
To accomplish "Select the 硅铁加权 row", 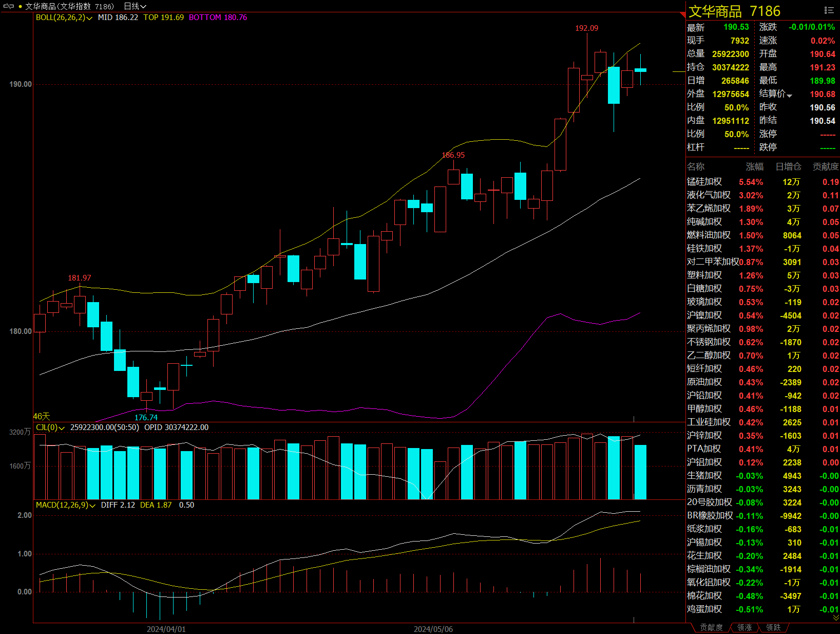I will tap(763, 249).
